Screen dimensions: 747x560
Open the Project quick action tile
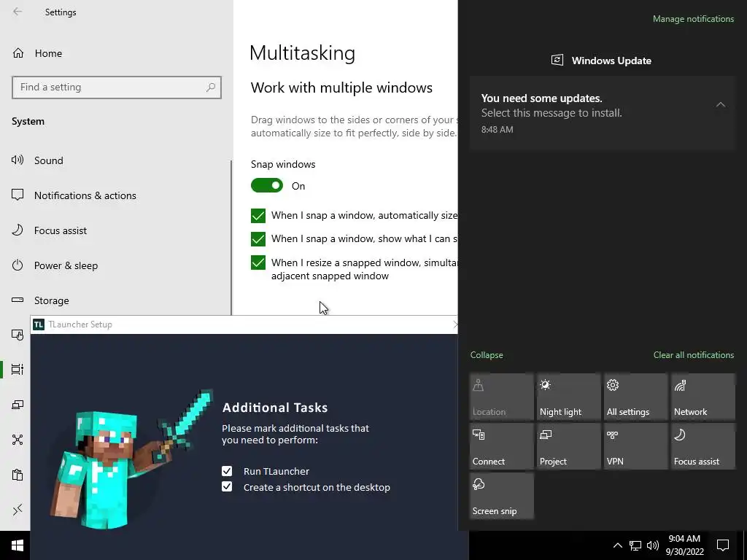click(568, 446)
